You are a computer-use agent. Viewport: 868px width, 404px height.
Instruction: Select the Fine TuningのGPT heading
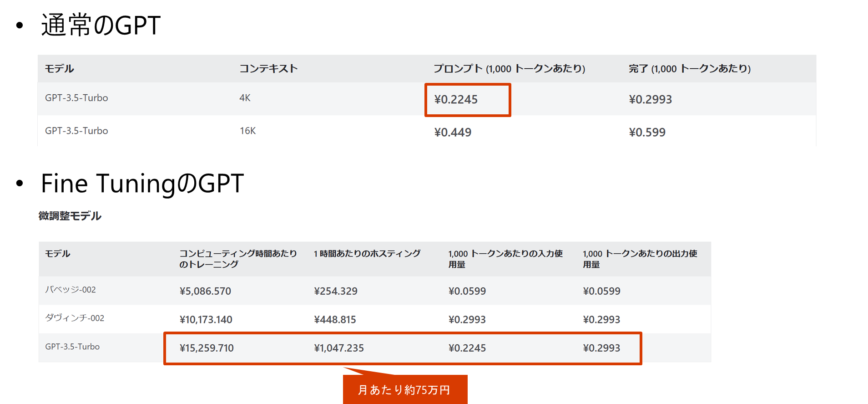[x=142, y=184]
